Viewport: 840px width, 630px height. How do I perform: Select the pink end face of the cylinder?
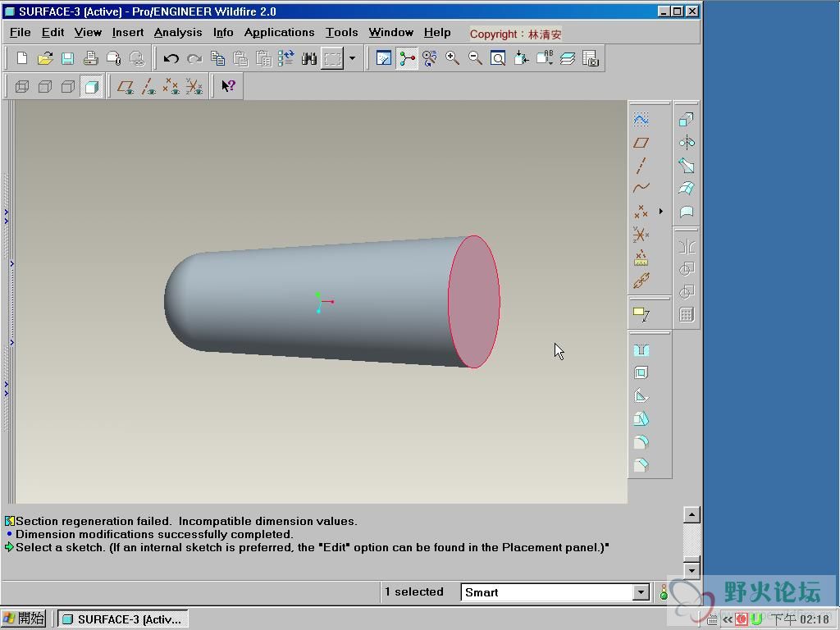(x=473, y=302)
